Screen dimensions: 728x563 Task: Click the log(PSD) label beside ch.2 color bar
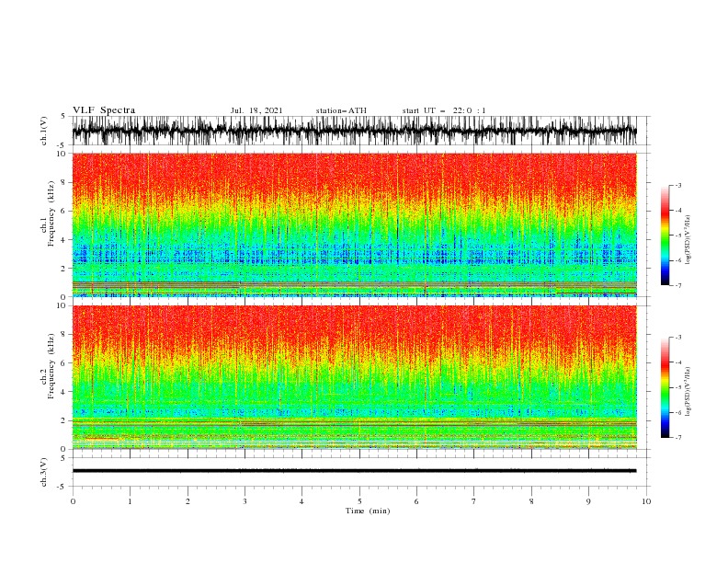[688, 392]
